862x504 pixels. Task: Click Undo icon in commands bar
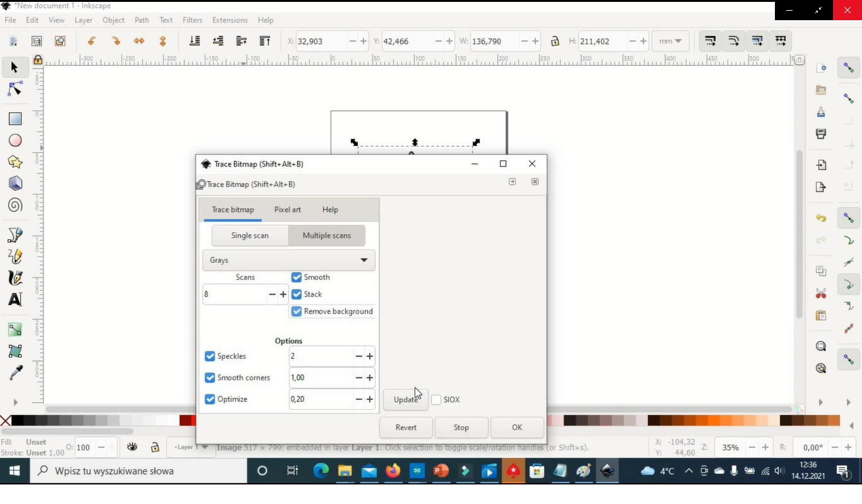(x=821, y=218)
